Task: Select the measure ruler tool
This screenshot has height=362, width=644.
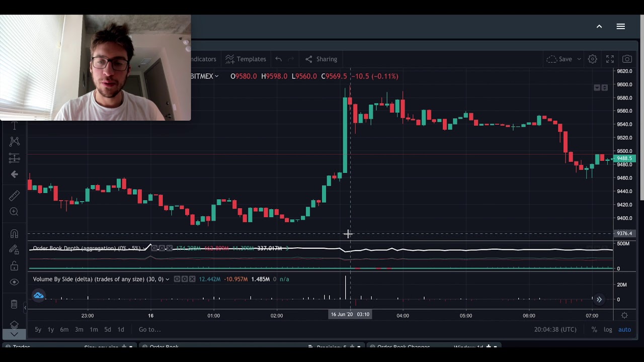Action: pyautogui.click(x=14, y=195)
